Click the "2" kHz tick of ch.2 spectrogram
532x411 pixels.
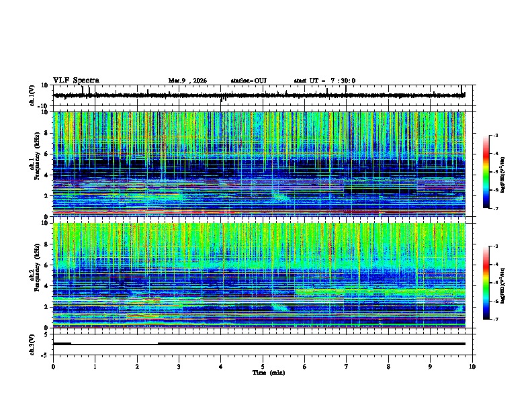[x=47, y=307]
